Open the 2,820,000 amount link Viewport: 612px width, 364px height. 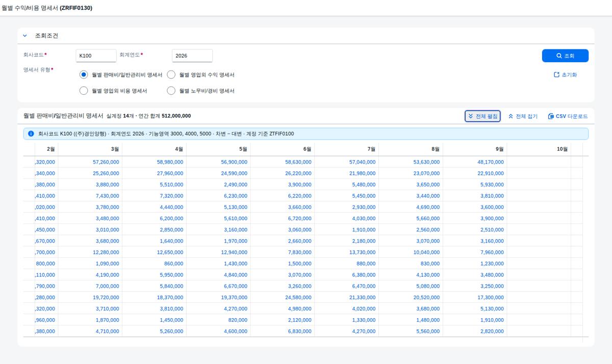coord(492,331)
